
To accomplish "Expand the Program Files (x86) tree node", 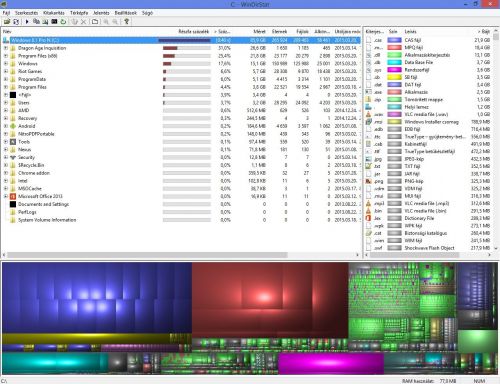I will 6,56.
